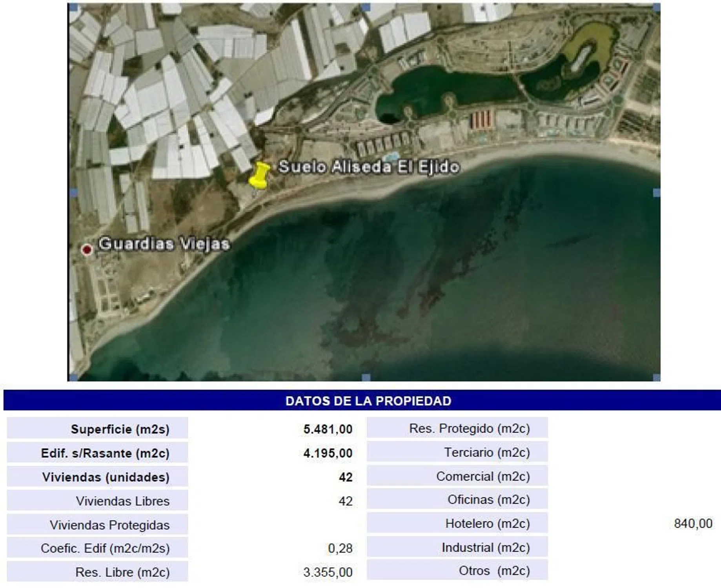Click the bottom-left image resize handle
The width and height of the screenshot is (721, 588).
(73, 377)
